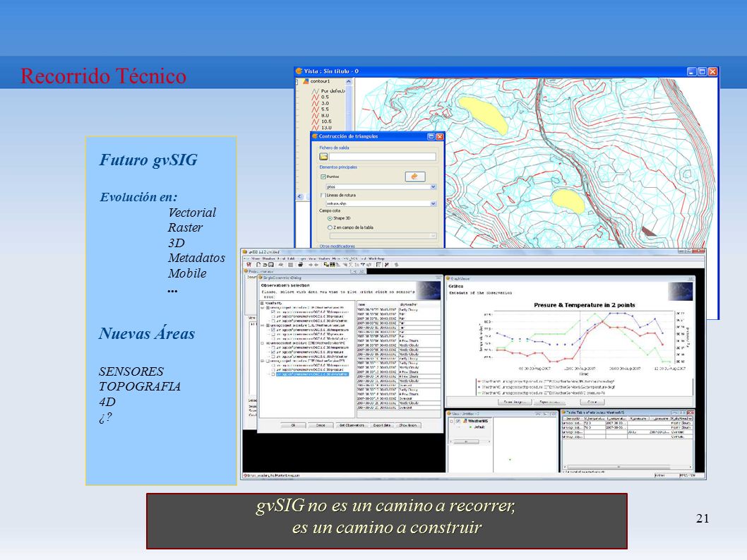Click the Get Observations button
Screen dimensions: 747x560
(352, 425)
